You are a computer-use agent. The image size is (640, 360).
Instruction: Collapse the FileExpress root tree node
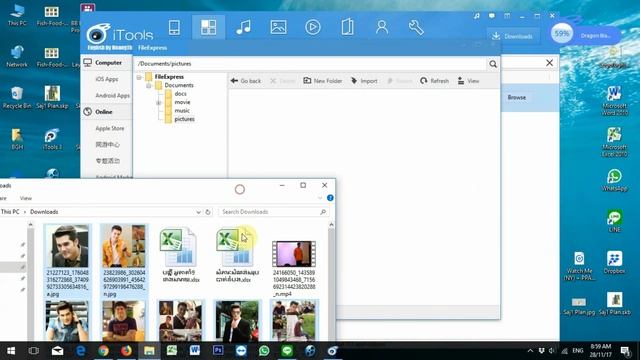coord(139,77)
